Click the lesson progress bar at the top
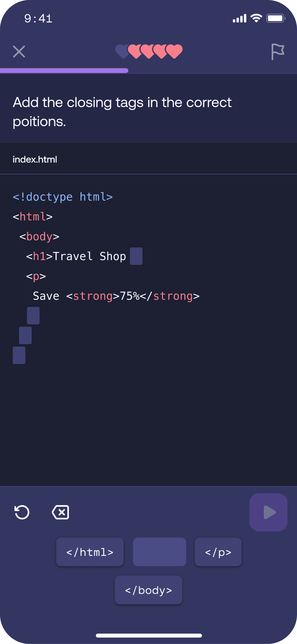Viewport: 297px width, 644px height. point(65,70)
